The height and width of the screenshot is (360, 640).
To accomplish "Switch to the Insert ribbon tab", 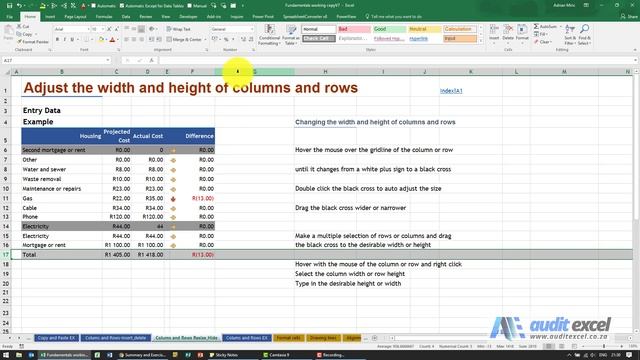I will point(50,17).
